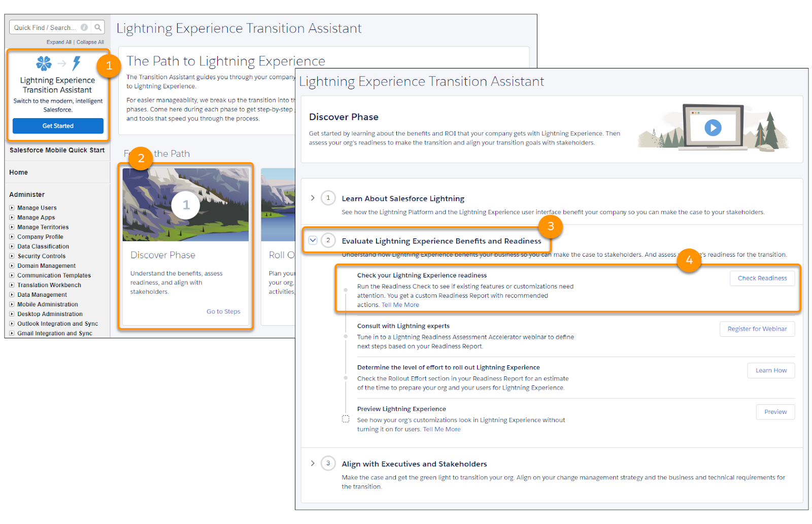Expand Data Classification tree node
Image resolution: width=812 pixels, height=524 pixels.
[x=12, y=246]
